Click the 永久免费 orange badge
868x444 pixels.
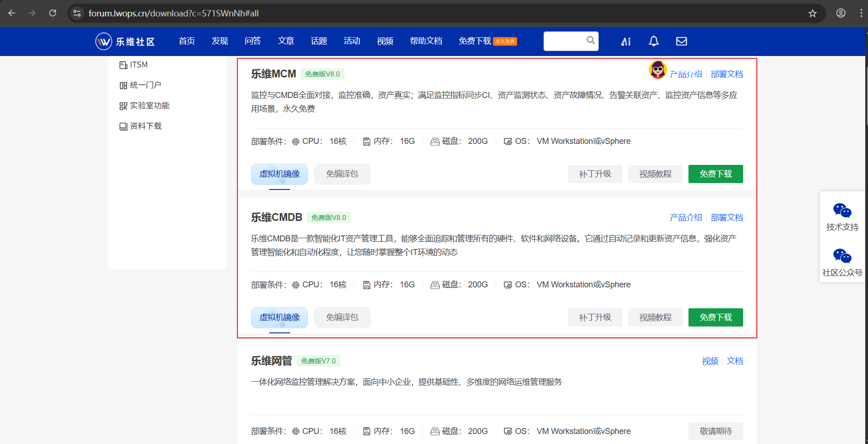pos(505,41)
